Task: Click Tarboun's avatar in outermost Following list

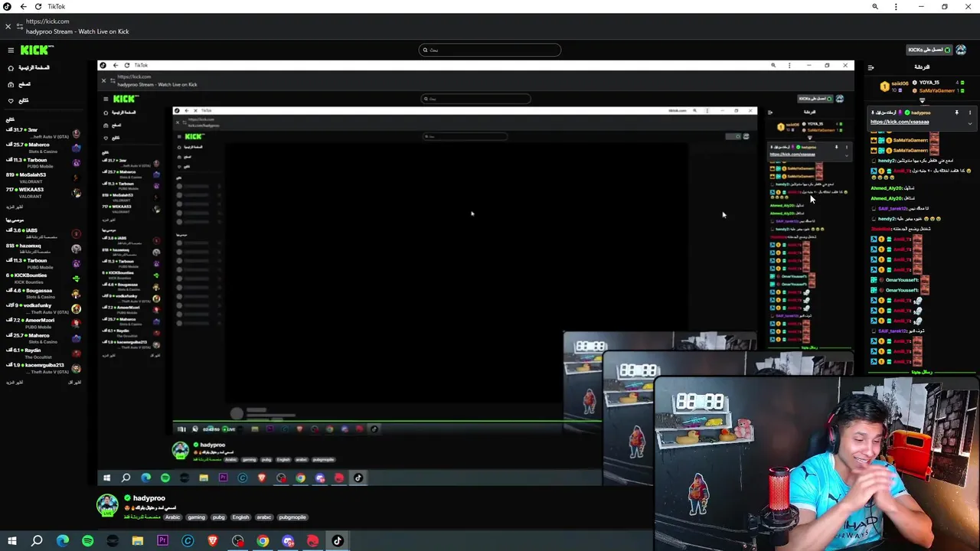Action: click(76, 163)
